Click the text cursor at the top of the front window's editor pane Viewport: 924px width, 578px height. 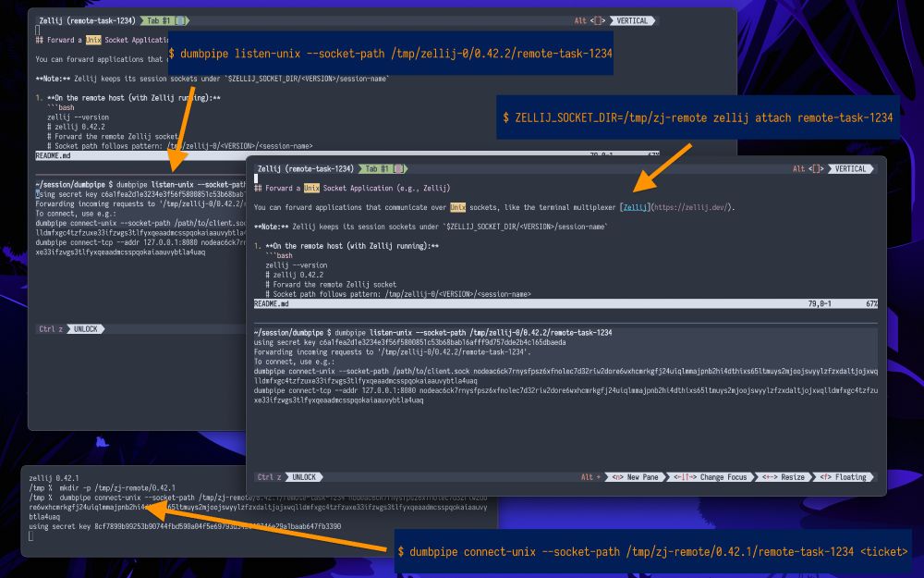tap(256, 178)
